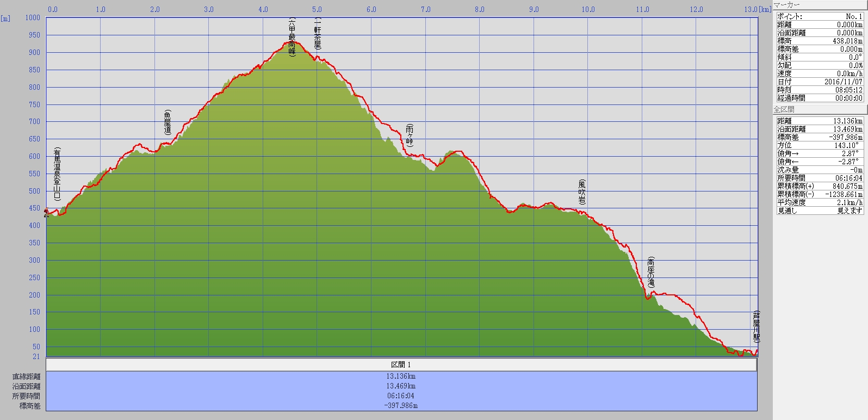Select the 六甲最高峰 summit waypoint label

292,38
